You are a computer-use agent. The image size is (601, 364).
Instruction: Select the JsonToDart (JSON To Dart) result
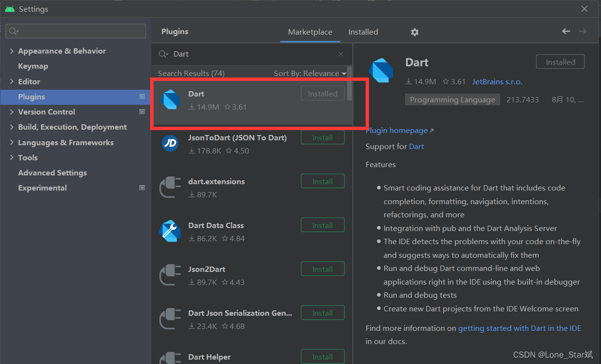click(237, 138)
